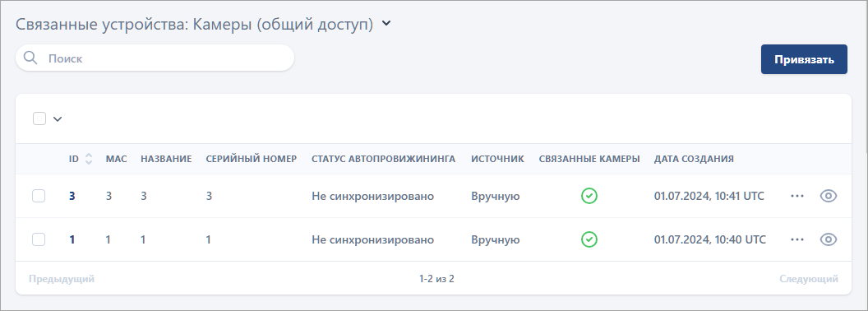Image resolution: width=868 pixels, height=311 pixels.
Task: Open three-dots menu for device 3
Action: [x=797, y=196]
